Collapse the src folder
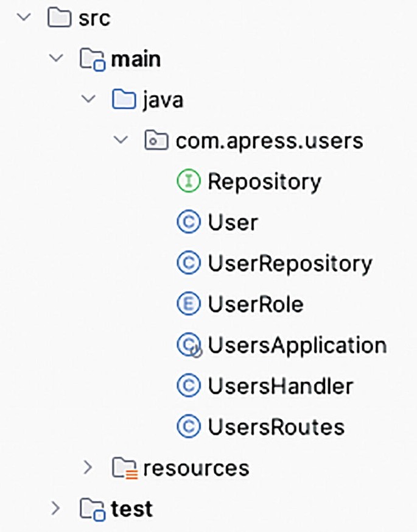Viewport: 417px width, 532px height. click(23, 18)
